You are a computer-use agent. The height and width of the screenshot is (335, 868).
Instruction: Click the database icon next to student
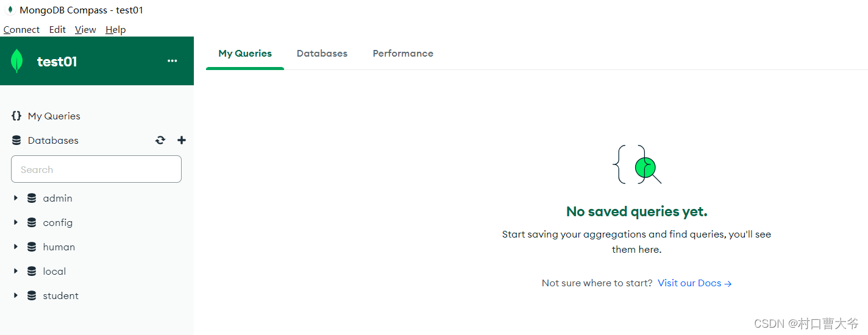32,295
